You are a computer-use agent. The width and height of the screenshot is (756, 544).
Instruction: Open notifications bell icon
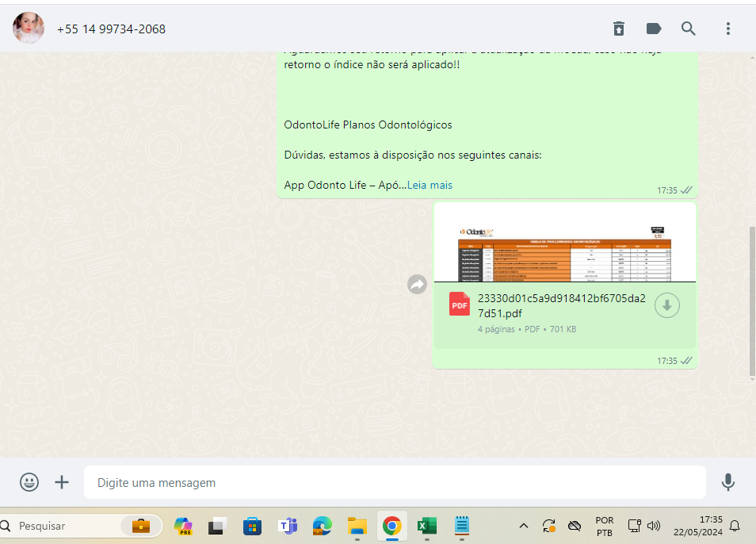(x=735, y=526)
